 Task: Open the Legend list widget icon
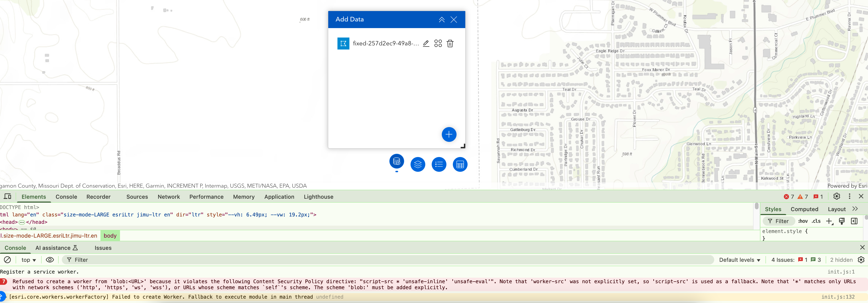click(x=439, y=164)
